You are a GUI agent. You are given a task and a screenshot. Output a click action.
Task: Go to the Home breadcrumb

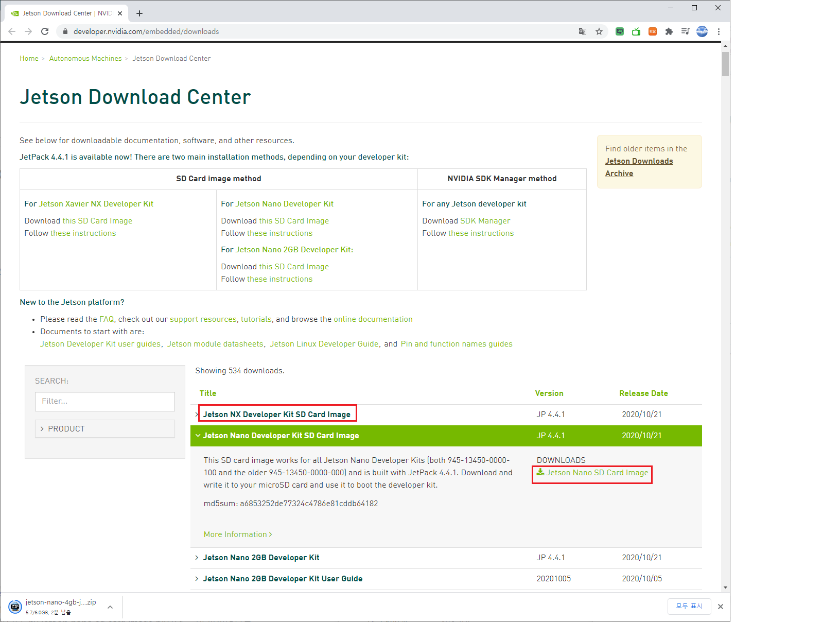coord(29,59)
